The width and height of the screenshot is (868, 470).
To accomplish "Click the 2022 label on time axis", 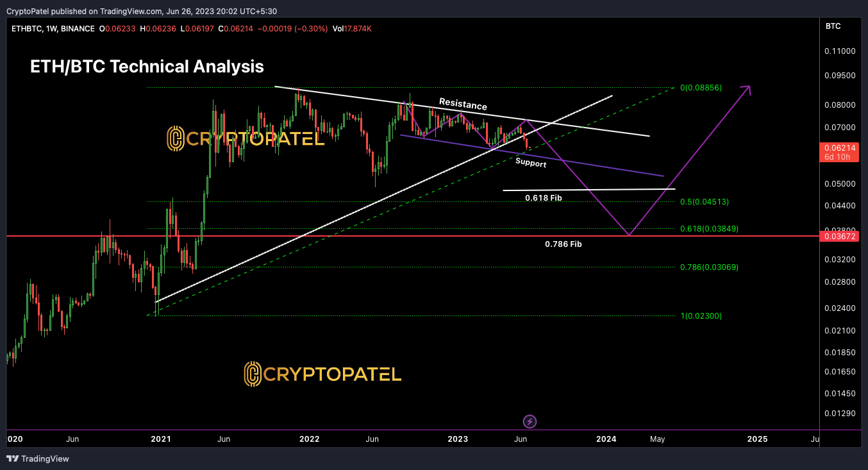I will point(309,439).
